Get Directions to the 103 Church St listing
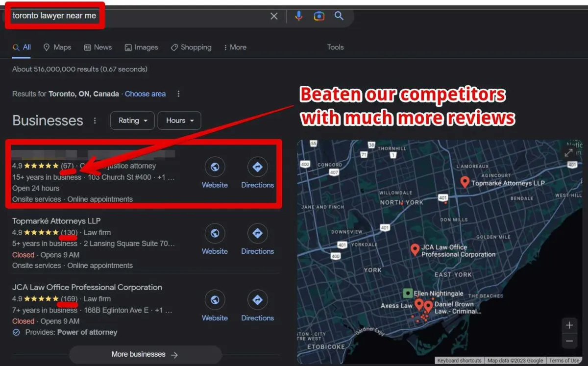Image resolution: width=588 pixels, height=366 pixels. click(x=257, y=173)
